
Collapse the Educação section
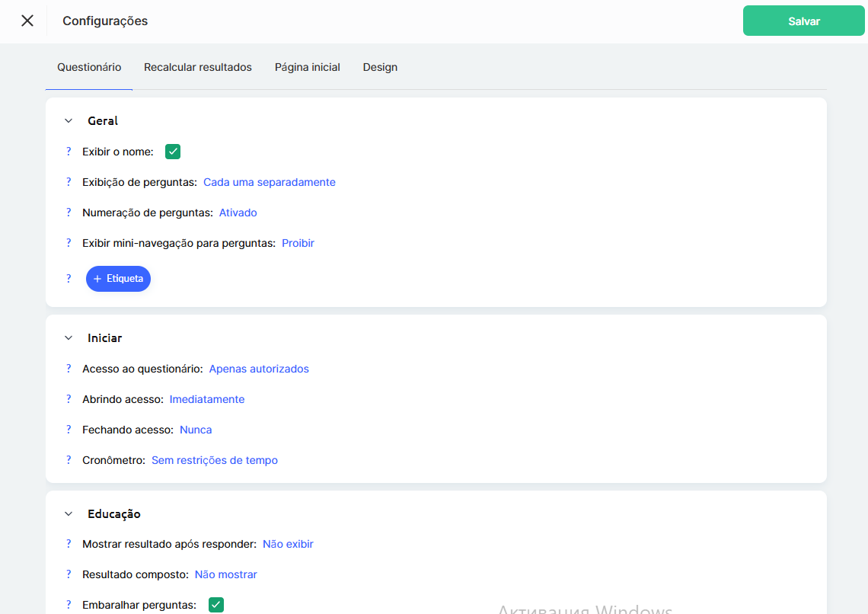69,514
